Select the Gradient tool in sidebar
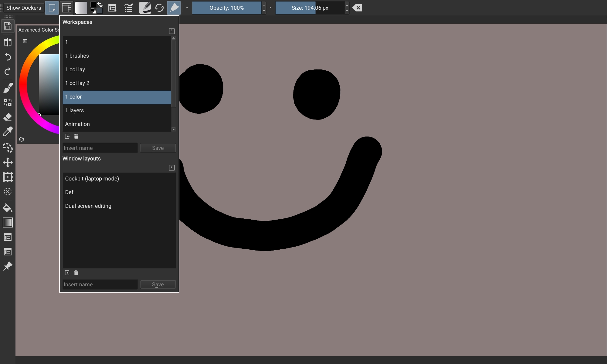The width and height of the screenshot is (607, 364). pos(8,223)
